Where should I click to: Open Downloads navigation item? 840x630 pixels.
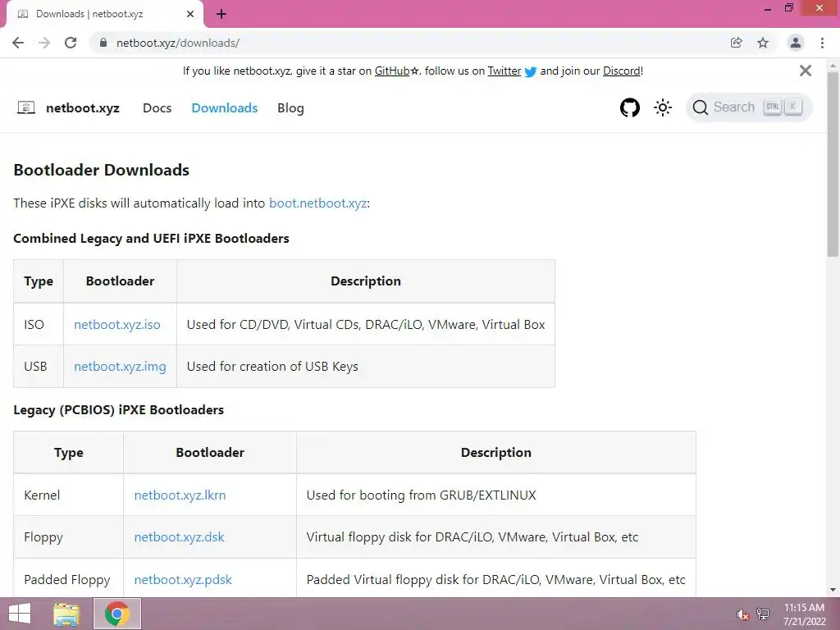[225, 108]
